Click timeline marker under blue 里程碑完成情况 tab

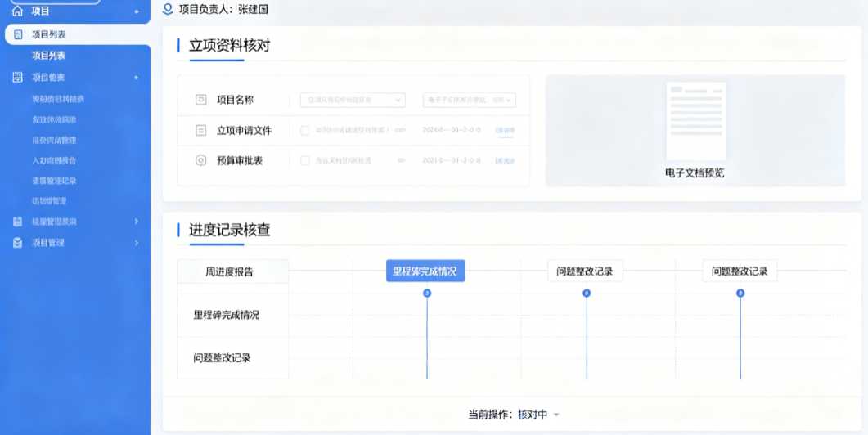tap(427, 293)
